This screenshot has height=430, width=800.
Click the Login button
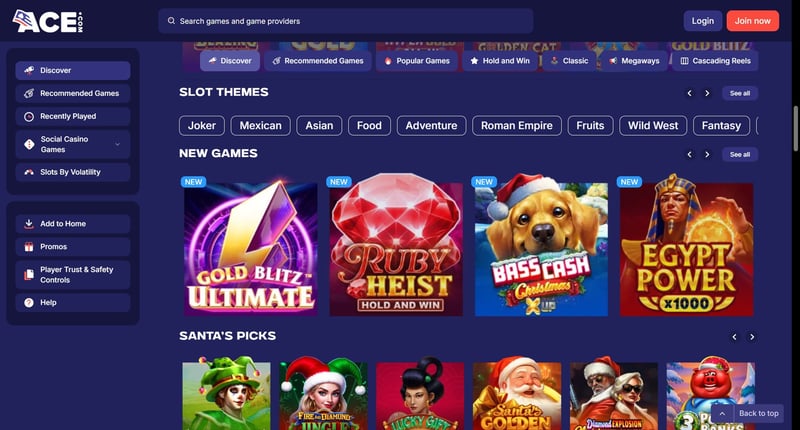[703, 21]
